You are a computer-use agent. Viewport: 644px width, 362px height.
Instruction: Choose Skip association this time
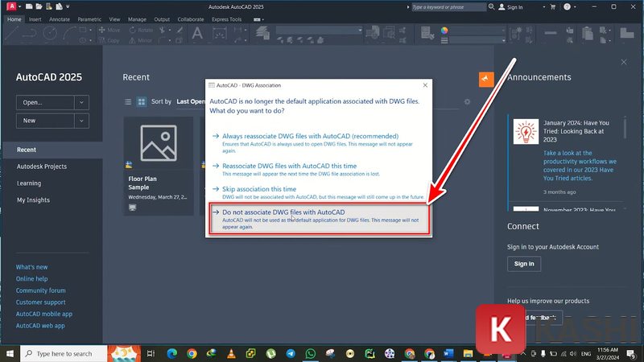(319, 192)
